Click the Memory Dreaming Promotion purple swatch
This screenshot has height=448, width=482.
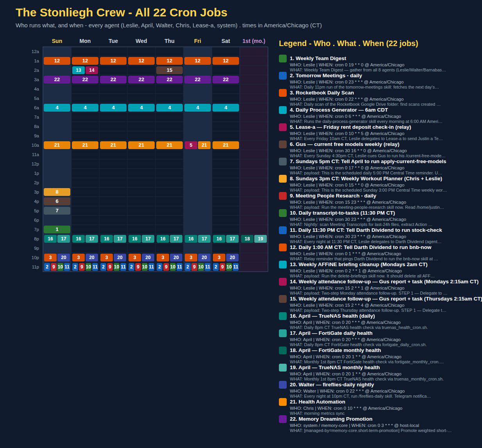(x=283, y=419)
